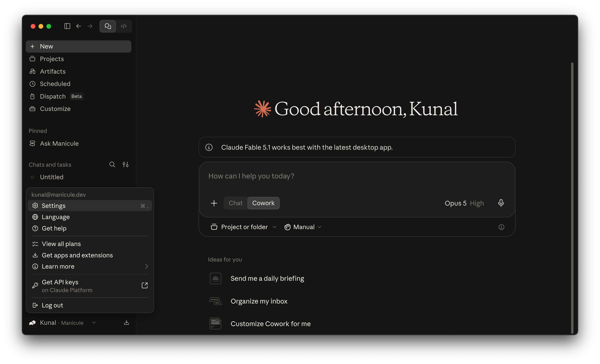
Task: Open Dispatch Beta in the sidebar
Action: point(78,96)
